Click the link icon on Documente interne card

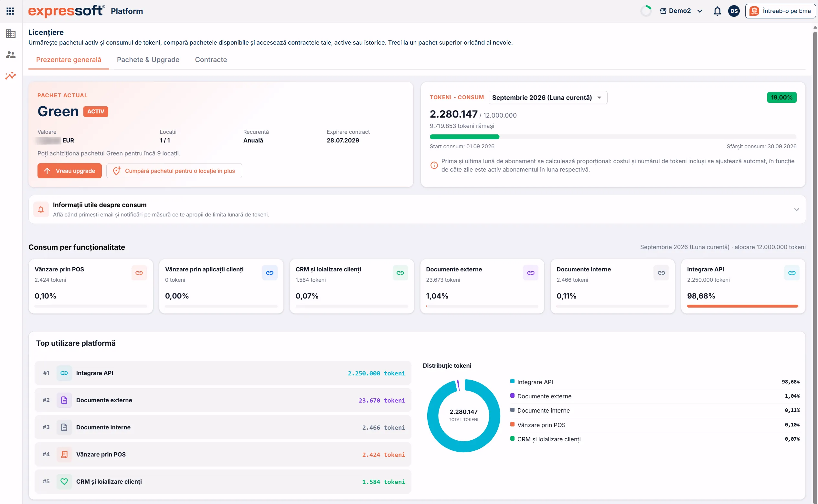[661, 273]
